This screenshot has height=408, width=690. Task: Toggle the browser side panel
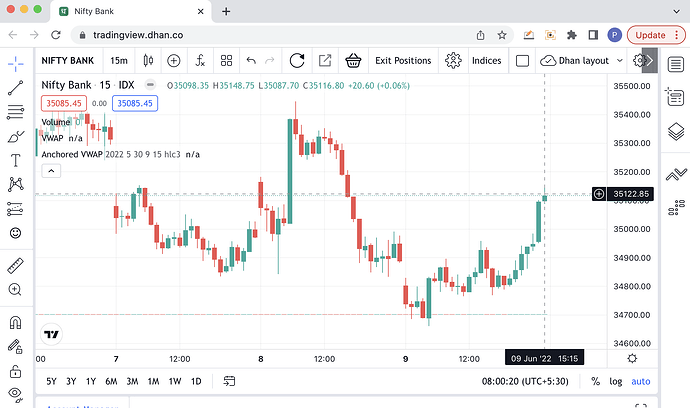click(x=593, y=35)
